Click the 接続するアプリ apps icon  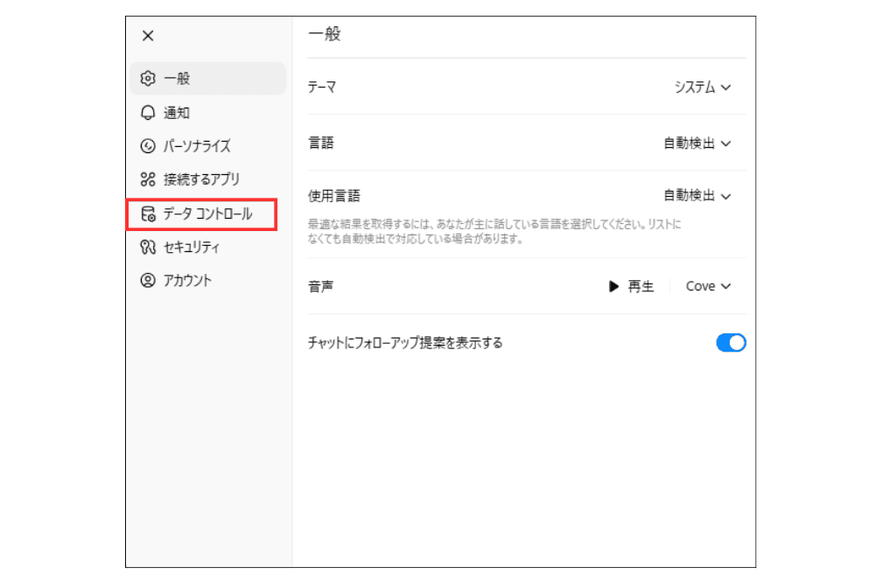148,179
